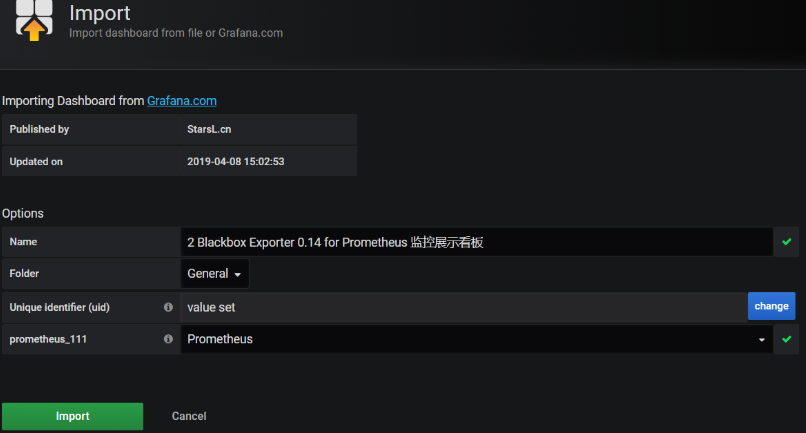
Task: Click the Published by StarsL.cn value
Action: [209, 130]
